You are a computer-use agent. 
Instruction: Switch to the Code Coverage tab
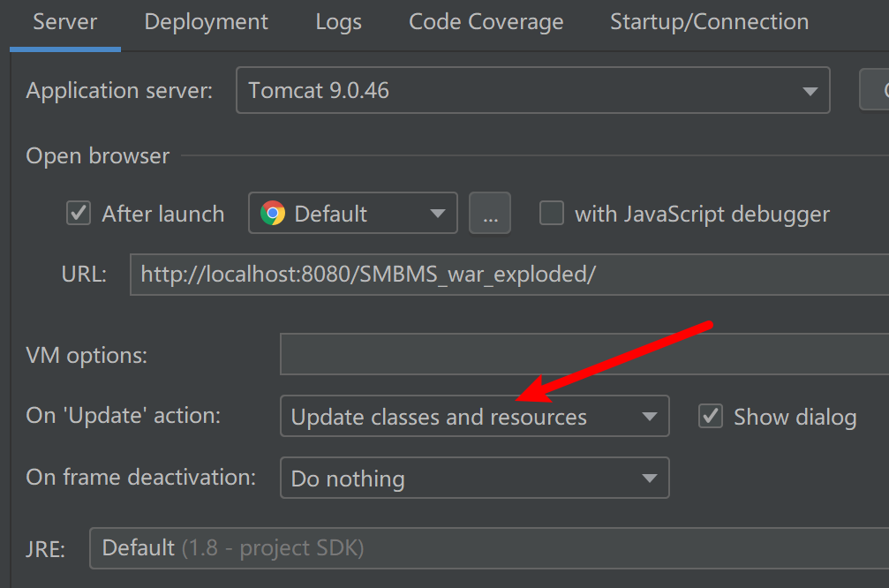click(x=486, y=23)
